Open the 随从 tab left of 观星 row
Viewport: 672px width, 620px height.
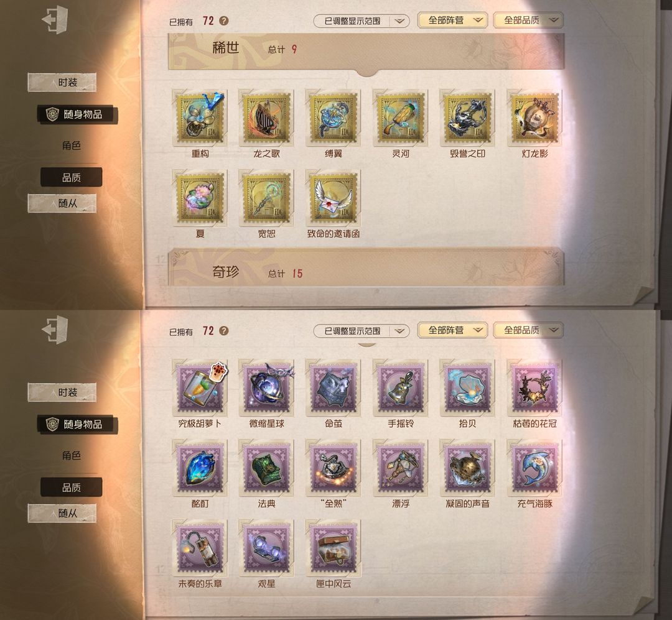(x=62, y=513)
